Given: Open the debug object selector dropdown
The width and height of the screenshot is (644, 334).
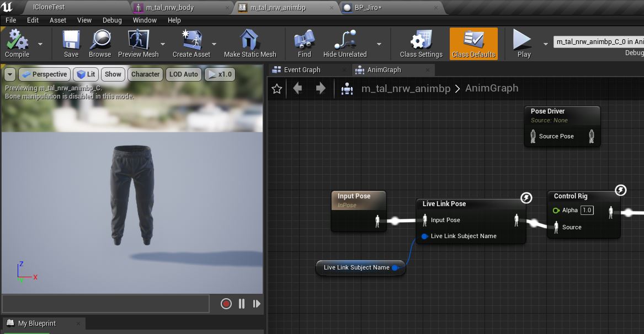Looking at the screenshot, I should 598,42.
